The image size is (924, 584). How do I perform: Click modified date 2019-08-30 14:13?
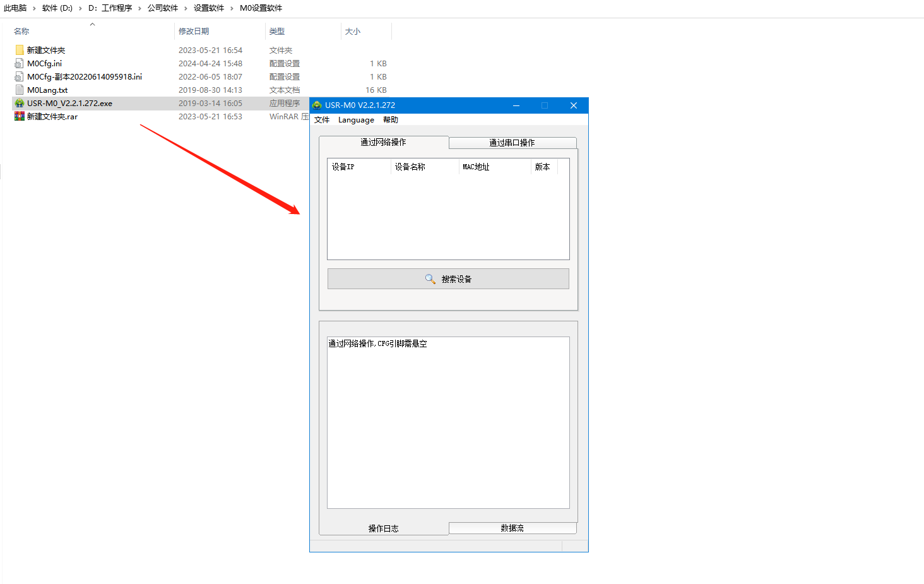pyautogui.click(x=210, y=90)
